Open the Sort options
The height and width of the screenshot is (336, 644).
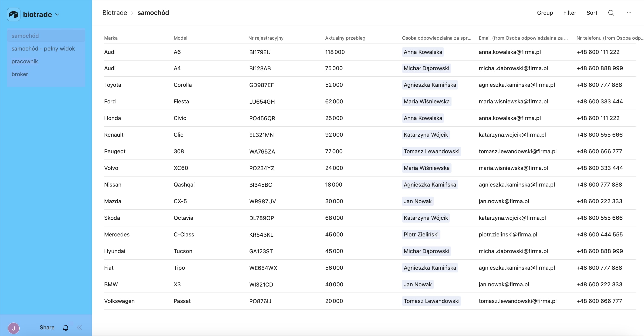coord(592,13)
